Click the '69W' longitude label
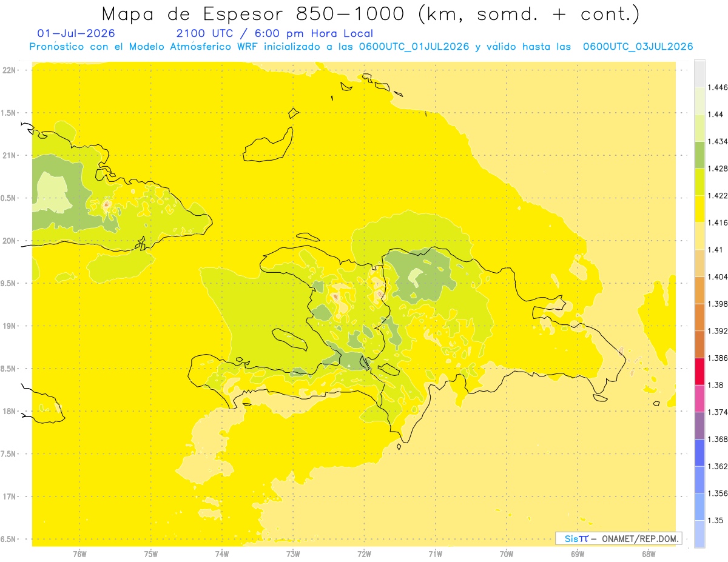This screenshot has height=562, width=728. pyautogui.click(x=578, y=554)
